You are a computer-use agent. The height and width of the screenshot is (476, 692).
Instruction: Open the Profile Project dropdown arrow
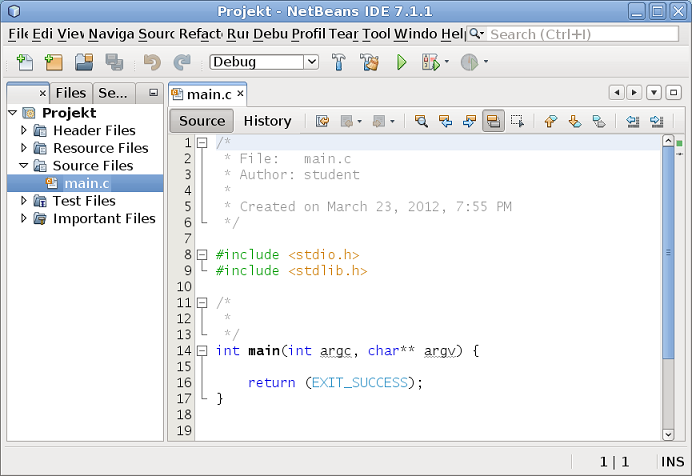[x=485, y=62]
